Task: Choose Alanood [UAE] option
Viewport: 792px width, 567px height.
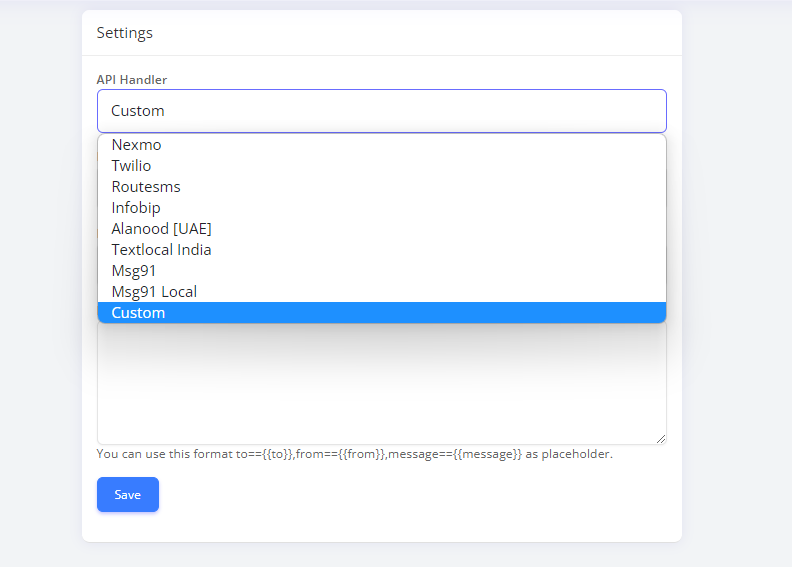Action: pos(381,229)
